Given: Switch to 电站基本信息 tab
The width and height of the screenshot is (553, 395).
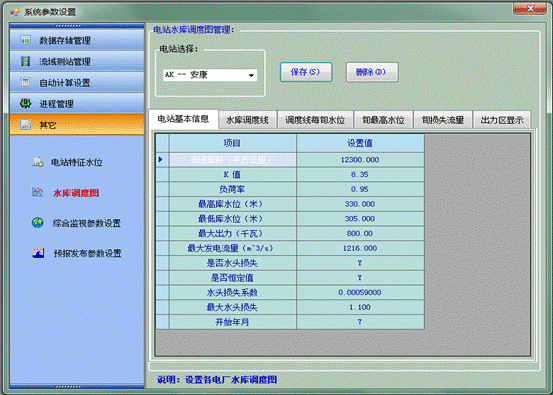Looking at the screenshot, I should 183,119.
